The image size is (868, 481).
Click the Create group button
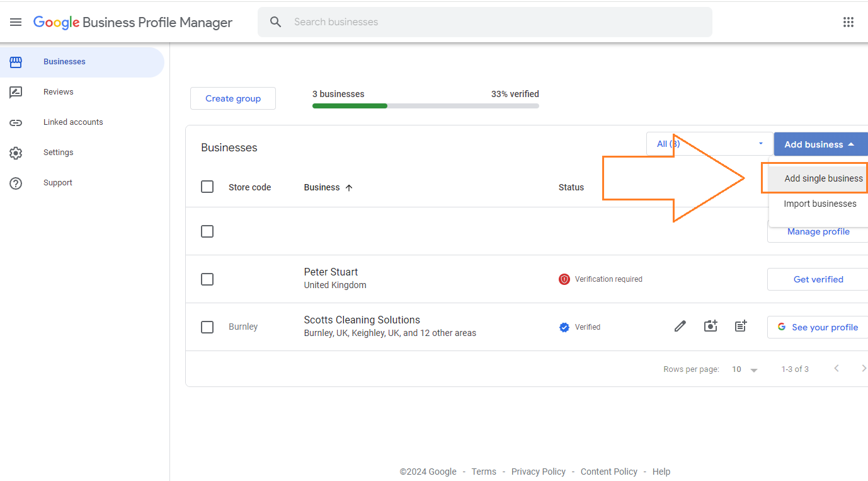[x=233, y=98]
